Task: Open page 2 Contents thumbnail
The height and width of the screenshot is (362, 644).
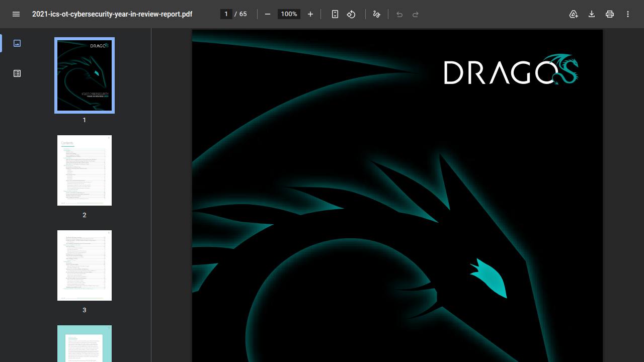Action: pyautogui.click(x=85, y=170)
